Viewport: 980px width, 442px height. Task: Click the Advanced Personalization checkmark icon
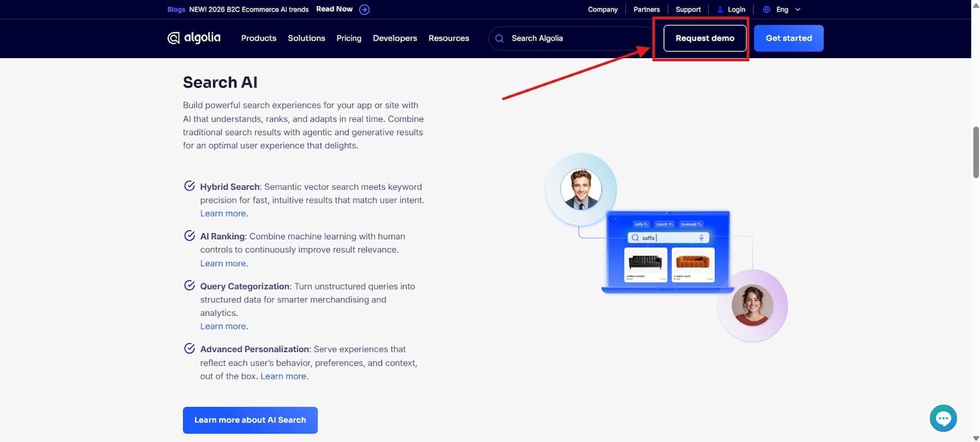tap(190, 348)
